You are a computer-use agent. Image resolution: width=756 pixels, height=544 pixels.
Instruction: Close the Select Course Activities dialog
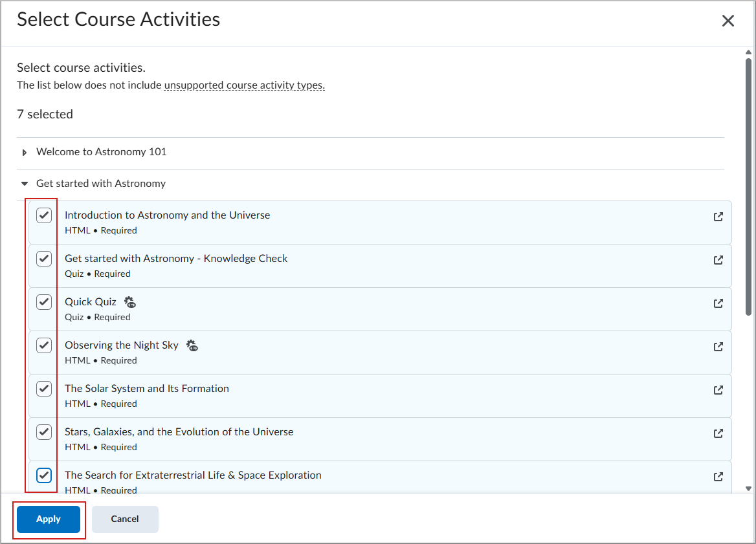(728, 20)
